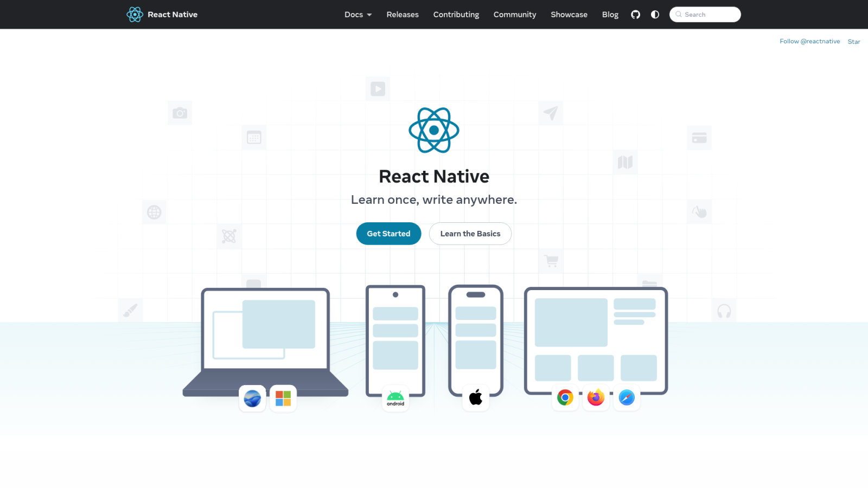Click the video play background icon
The height and width of the screenshot is (488, 868).
pyautogui.click(x=378, y=88)
